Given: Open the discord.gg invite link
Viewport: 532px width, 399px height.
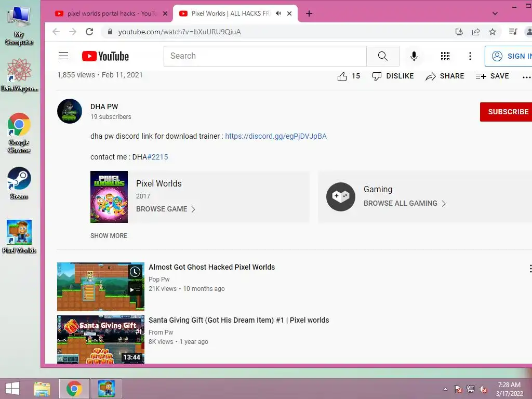Looking at the screenshot, I should pos(276,136).
